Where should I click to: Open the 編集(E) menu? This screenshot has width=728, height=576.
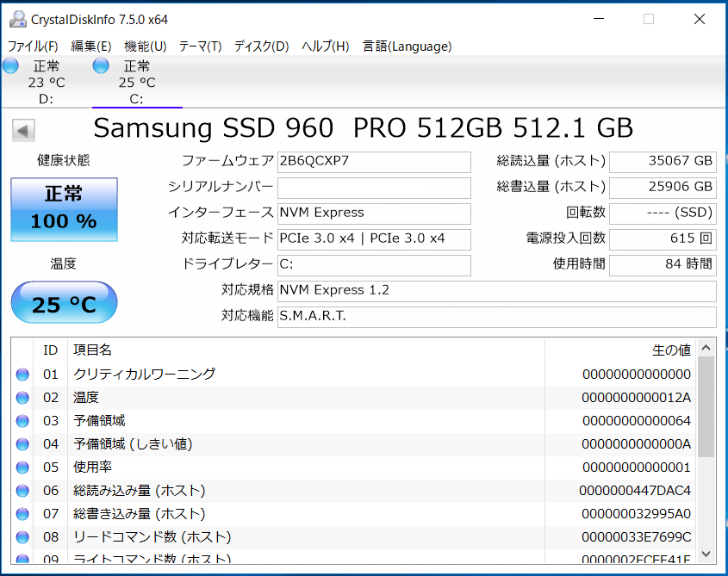(x=91, y=46)
